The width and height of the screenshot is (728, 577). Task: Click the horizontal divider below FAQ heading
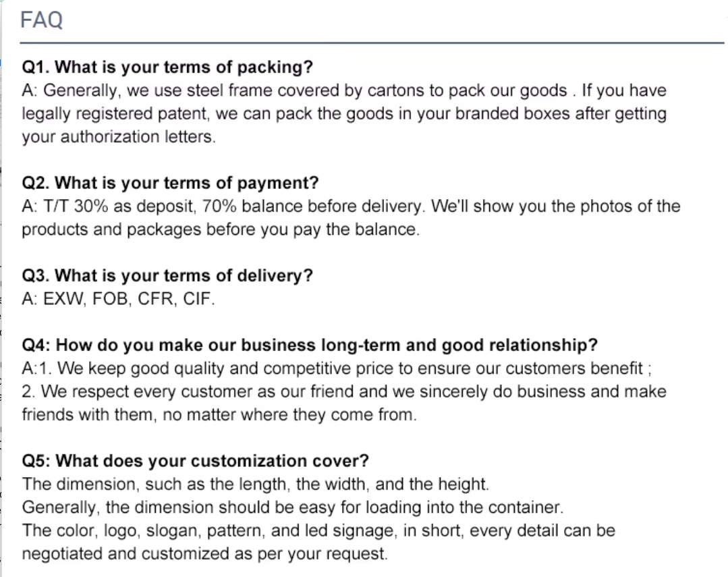coord(372,43)
